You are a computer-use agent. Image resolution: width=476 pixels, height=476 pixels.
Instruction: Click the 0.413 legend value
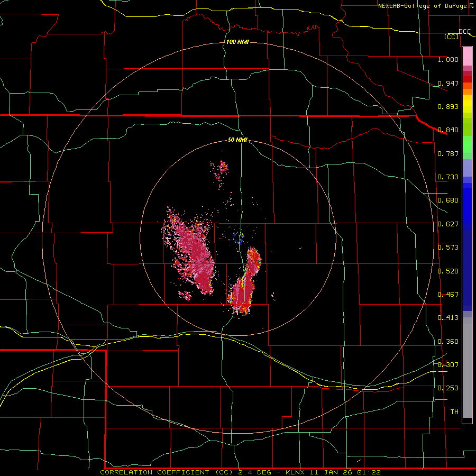[448, 318]
